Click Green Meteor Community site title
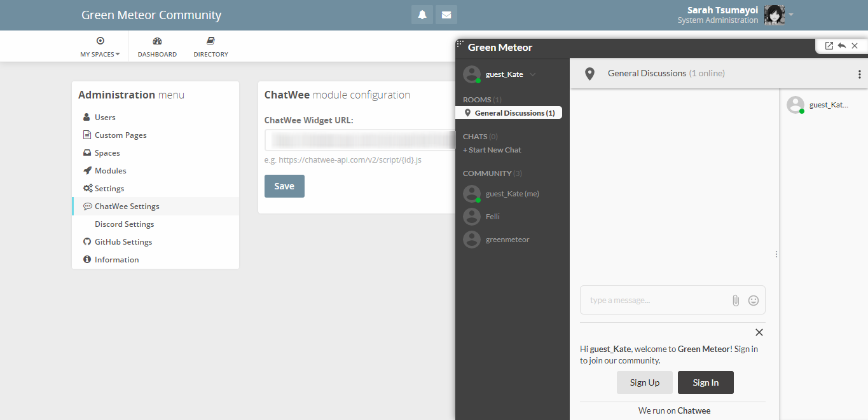This screenshot has height=420, width=868. click(151, 15)
